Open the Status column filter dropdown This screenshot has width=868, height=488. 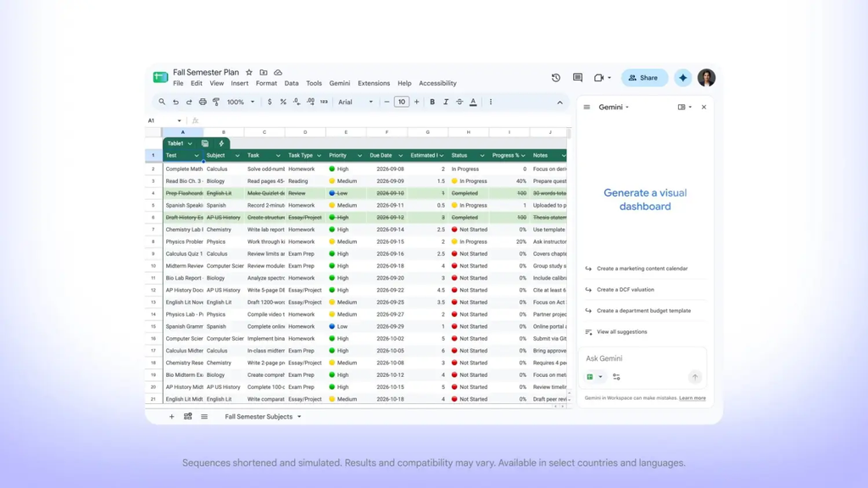(481, 156)
